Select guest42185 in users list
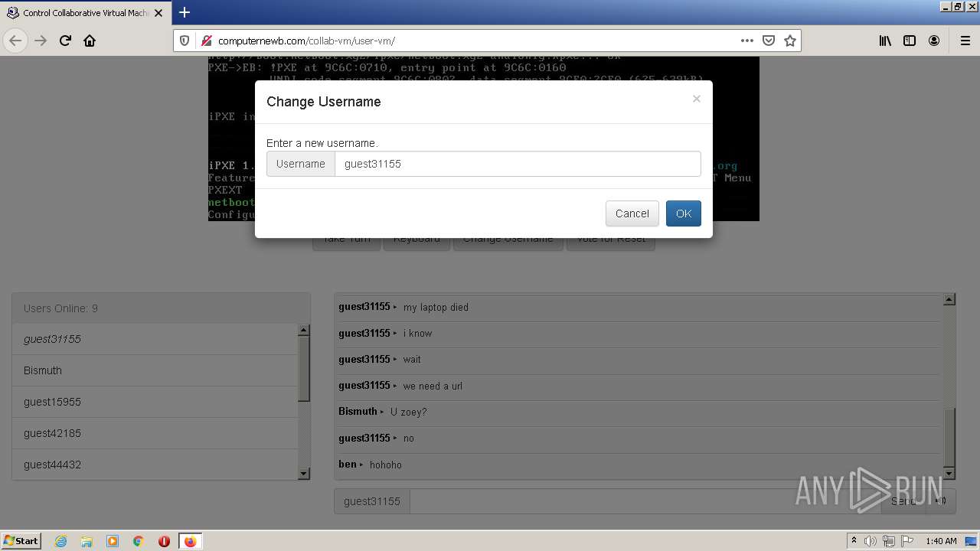The width and height of the screenshot is (980, 551). coord(155,433)
